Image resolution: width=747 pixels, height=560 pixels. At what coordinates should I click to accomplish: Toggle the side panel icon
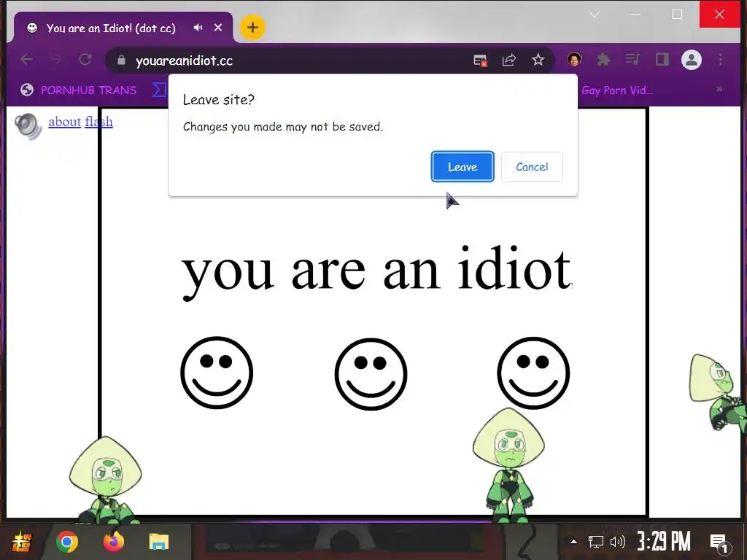tap(662, 60)
